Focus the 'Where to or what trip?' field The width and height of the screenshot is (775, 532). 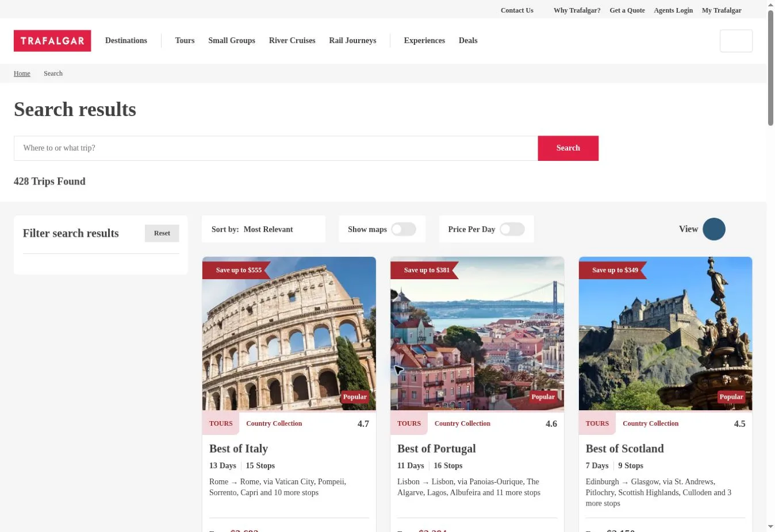[x=276, y=148]
